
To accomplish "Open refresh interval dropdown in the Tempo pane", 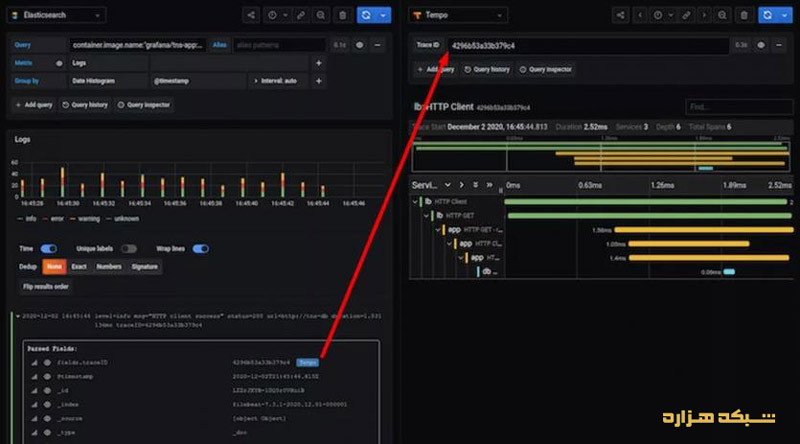I will tap(785, 15).
